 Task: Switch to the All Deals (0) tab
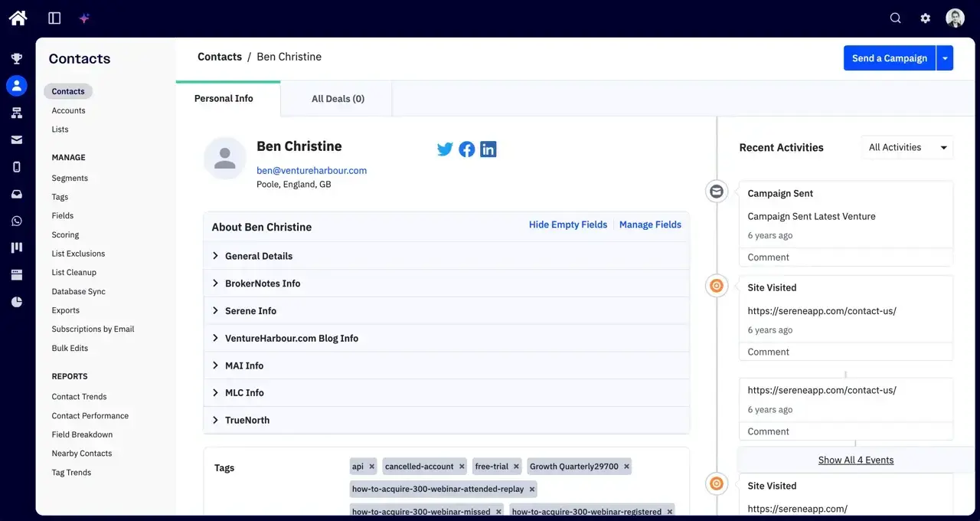tap(338, 99)
